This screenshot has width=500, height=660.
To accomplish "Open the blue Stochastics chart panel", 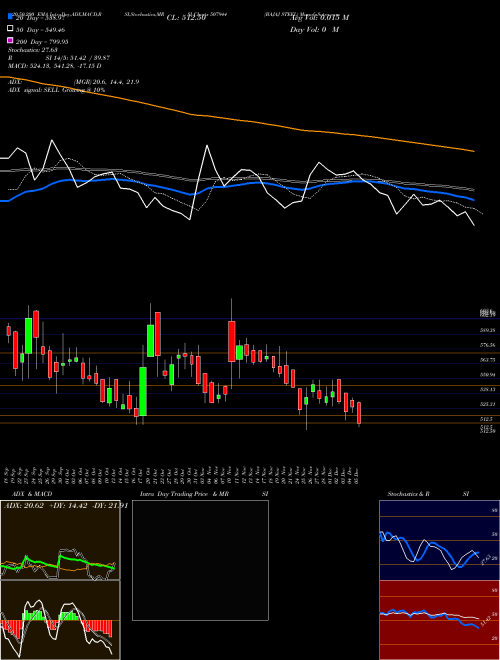I will pyautogui.click(x=439, y=540).
